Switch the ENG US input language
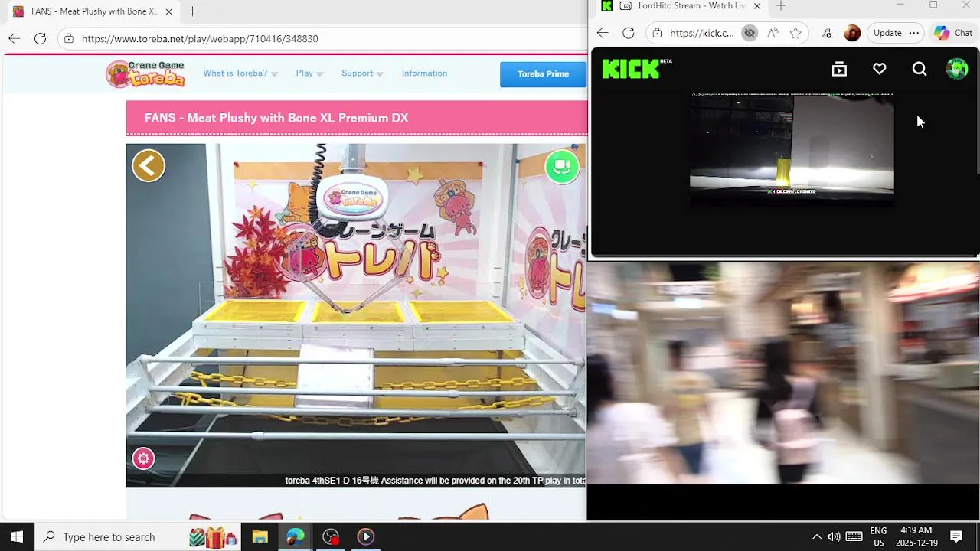The image size is (980, 551). [x=878, y=536]
